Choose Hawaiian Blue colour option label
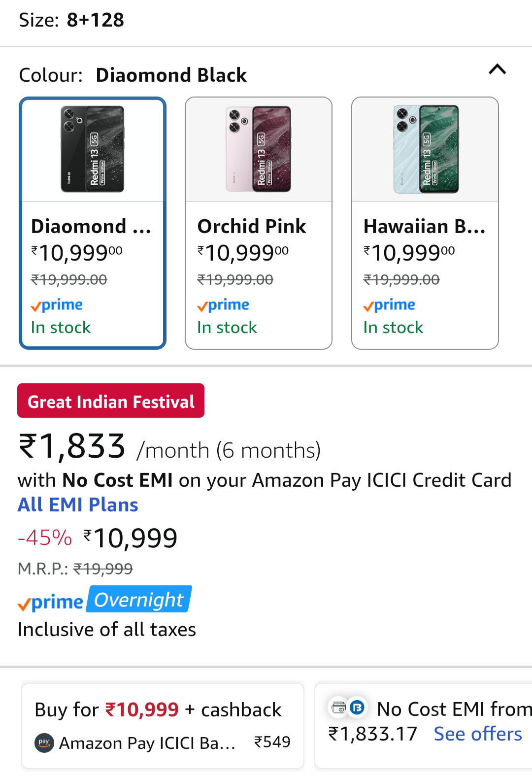The height and width of the screenshot is (776, 532). pos(424,226)
